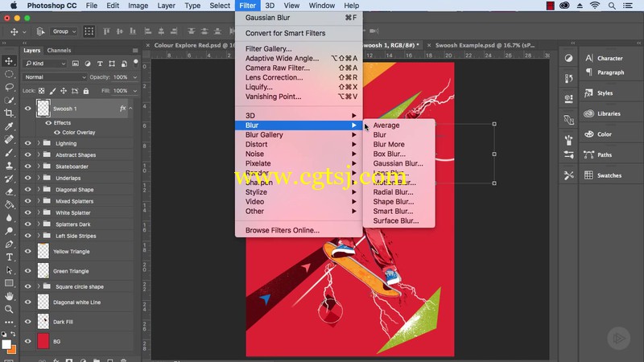Open the layer Kind filter dropdown
The width and height of the screenshot is (644, 362).
[45, 64]
